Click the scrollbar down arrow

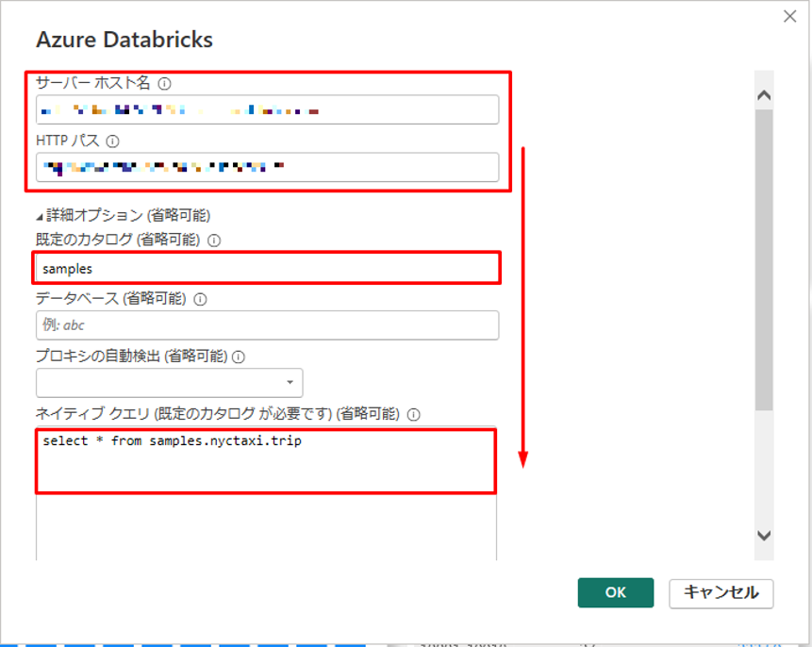coord(764,535)
